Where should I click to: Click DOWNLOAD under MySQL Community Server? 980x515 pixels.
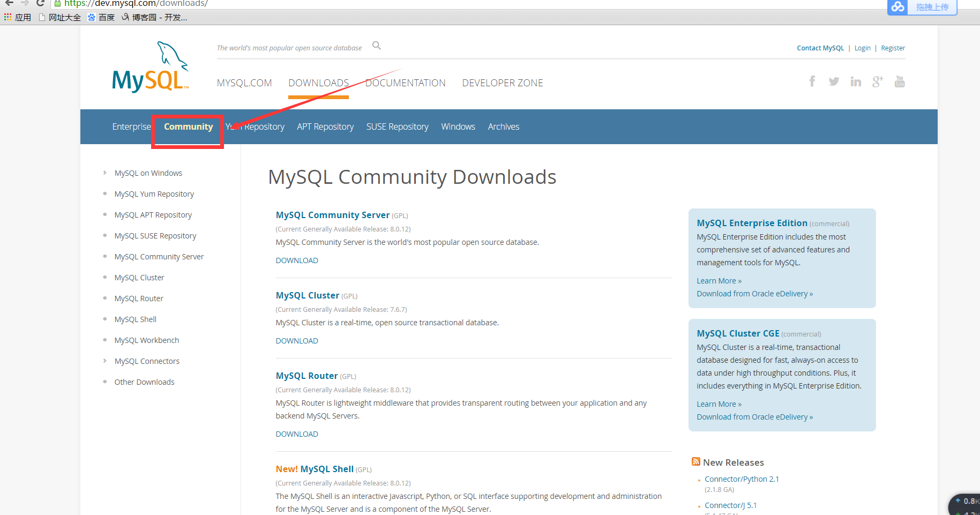point(297,260)
